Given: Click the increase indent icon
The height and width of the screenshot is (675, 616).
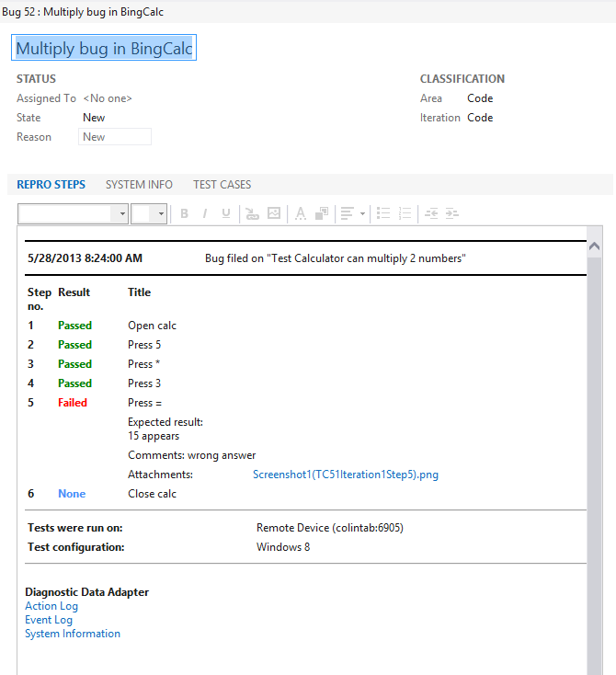Looking at the screenshot, I should coord(452,213).
